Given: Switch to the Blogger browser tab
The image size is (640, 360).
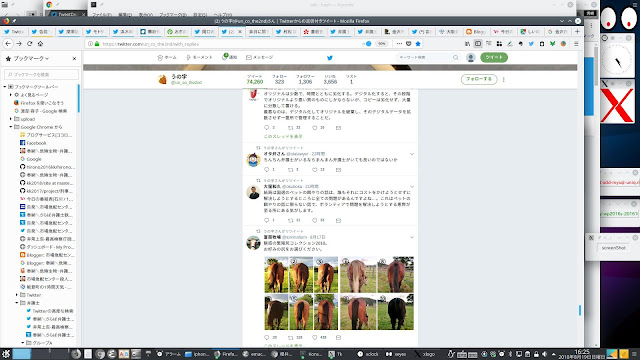Looking at the screenshot, I should pyautogui.click(x=476, y=31).
